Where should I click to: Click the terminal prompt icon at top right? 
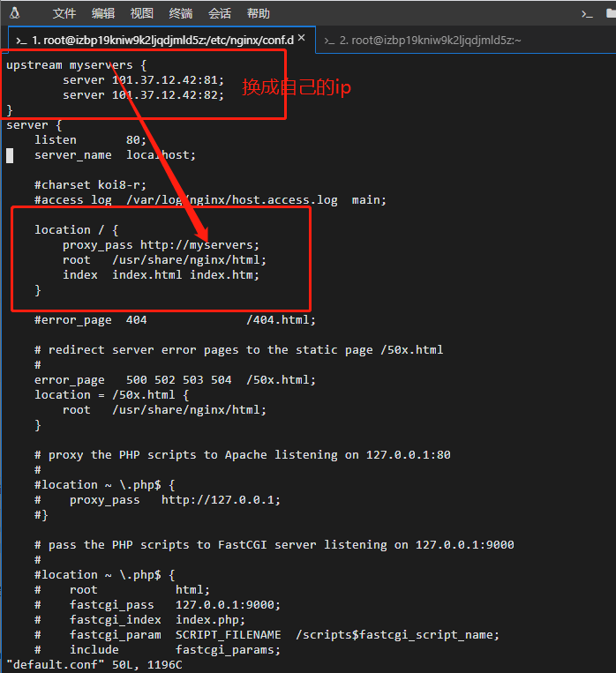click(x=587, y=15)
